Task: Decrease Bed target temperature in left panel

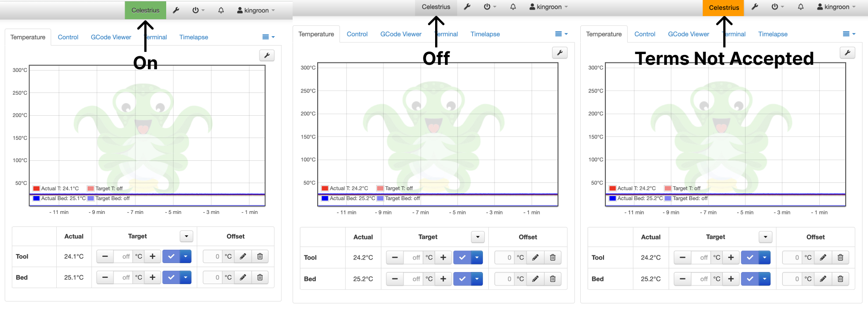Action: pyautogui.click(x=105, y=277)
